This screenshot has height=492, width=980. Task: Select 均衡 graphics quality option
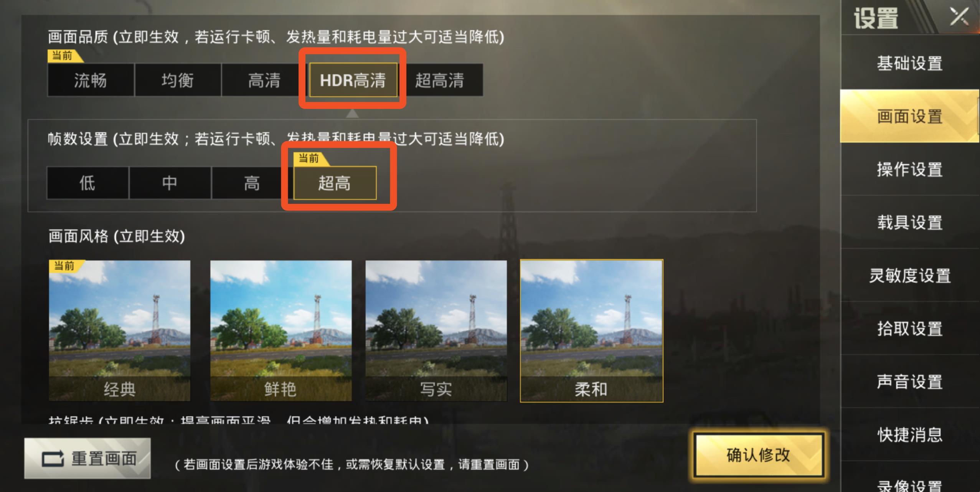178,80
